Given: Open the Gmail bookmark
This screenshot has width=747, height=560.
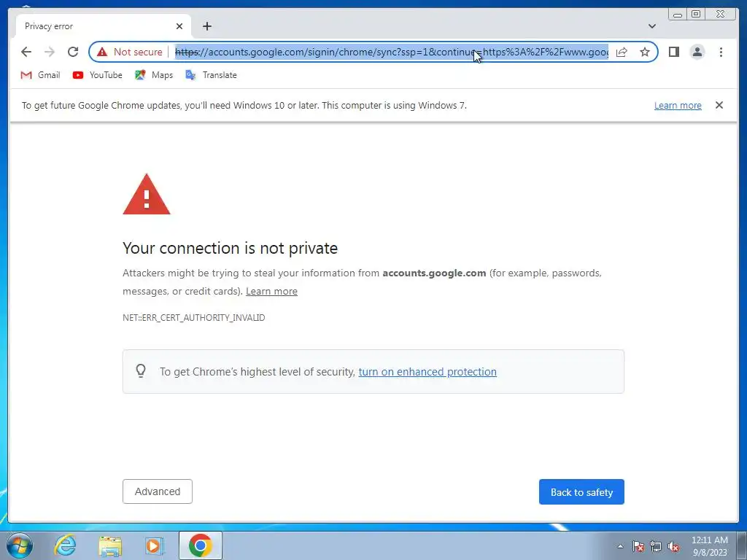Looking at the screenshot, I should point(41,75).
